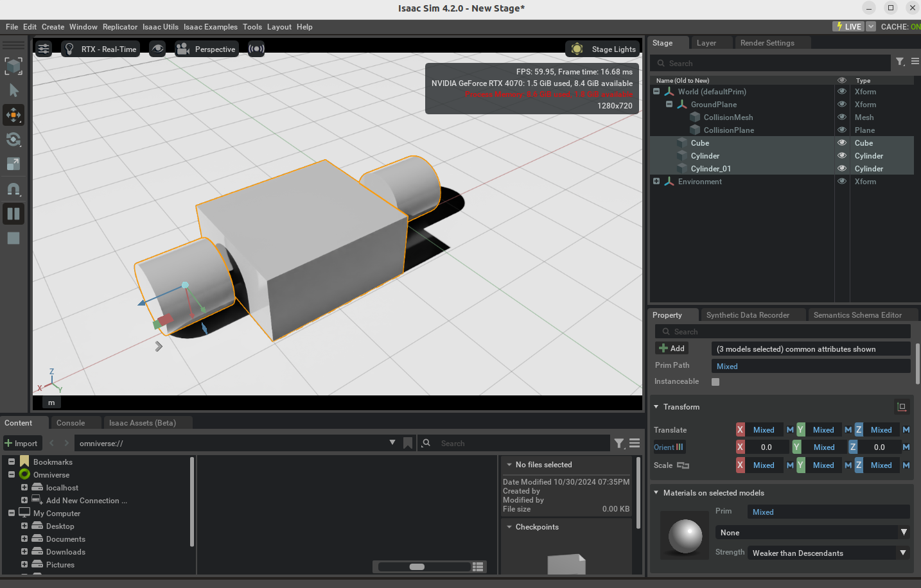Switch to the Console tab
The width and height of the screenshot is (921, 588).
71,423
